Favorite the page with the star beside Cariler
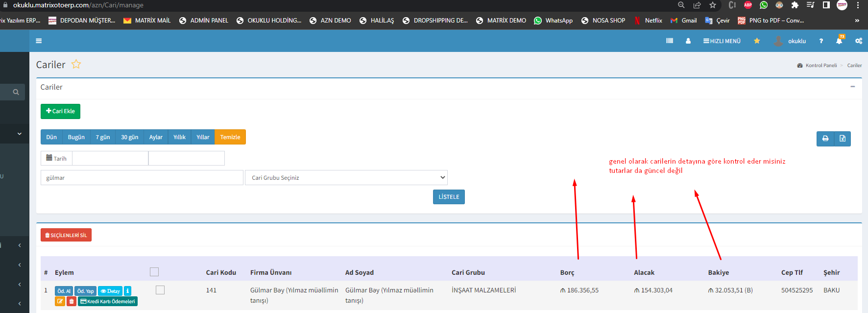Viewport: 868px width, 313px height. pyautogui.click(x=76, y=64)
